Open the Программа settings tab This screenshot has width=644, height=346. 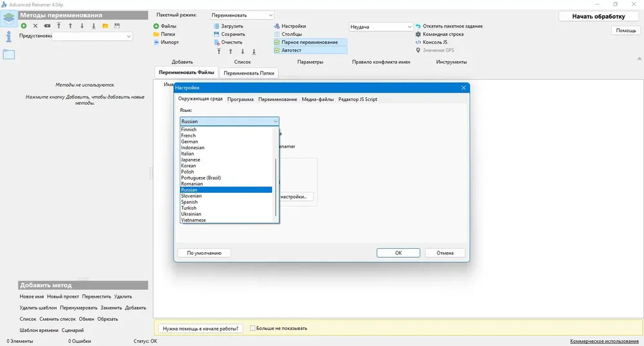[240, 99]
